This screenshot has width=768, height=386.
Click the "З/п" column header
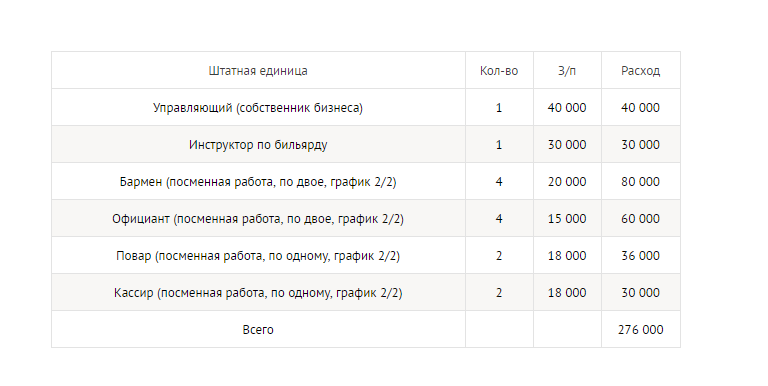point(567,71)
